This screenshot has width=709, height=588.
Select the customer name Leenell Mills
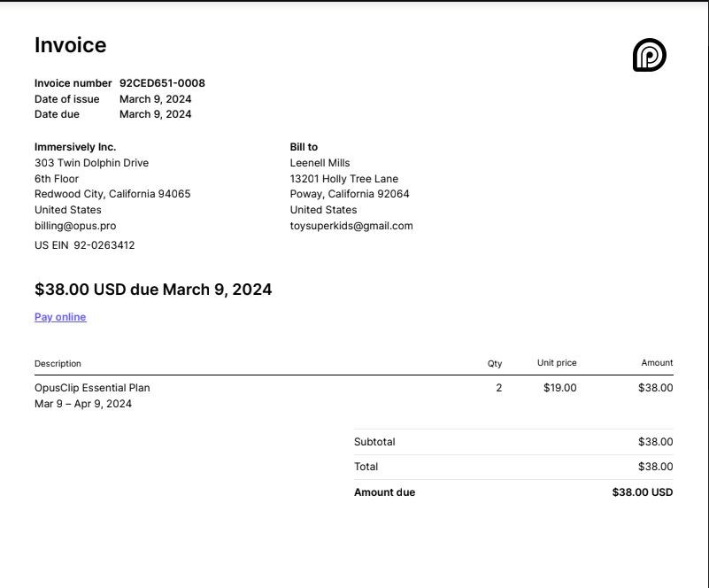320,163
